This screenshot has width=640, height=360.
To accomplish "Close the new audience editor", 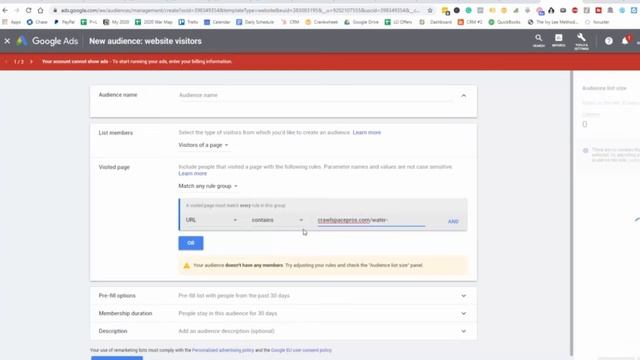I will [7, 41].
